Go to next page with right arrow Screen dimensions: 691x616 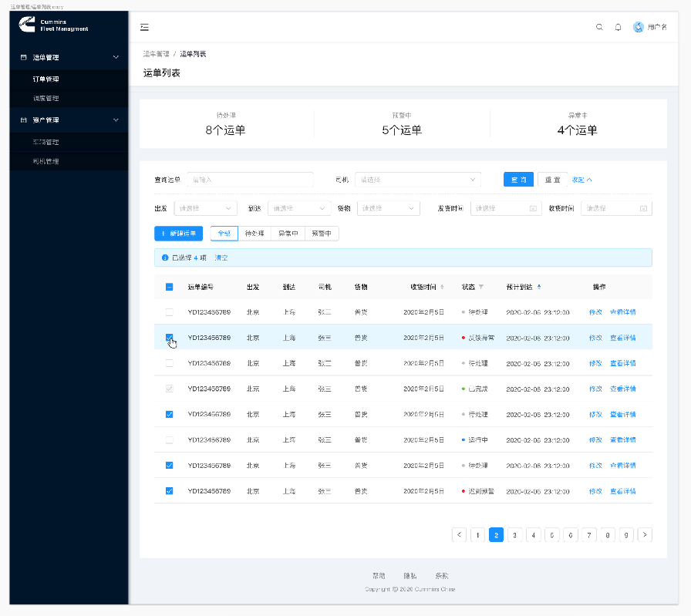(x=645, y=534)
